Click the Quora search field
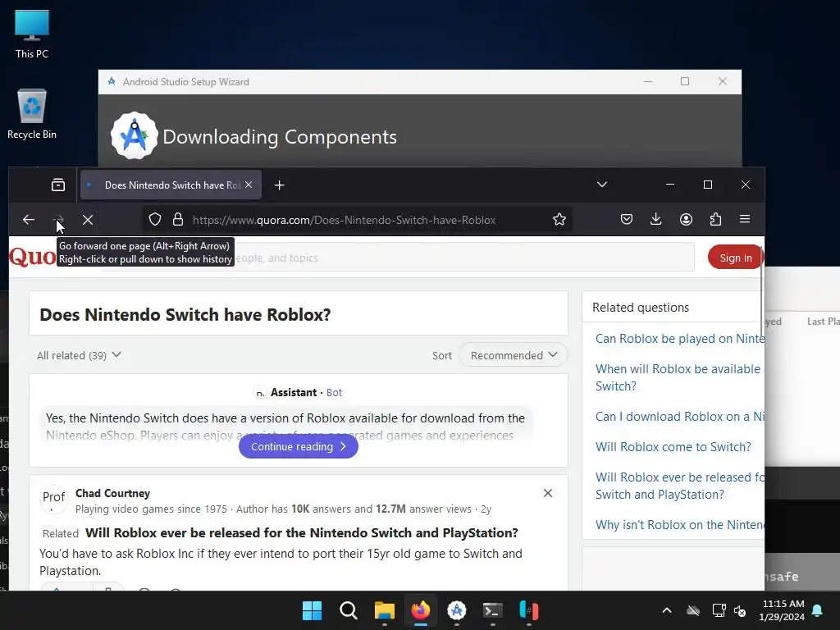 click(x=397, y=258)
